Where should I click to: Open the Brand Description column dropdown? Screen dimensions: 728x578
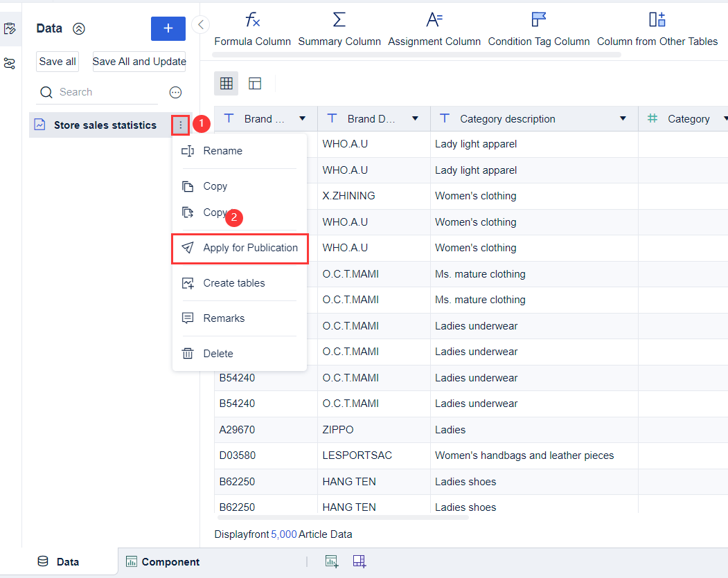pos(415,118)
